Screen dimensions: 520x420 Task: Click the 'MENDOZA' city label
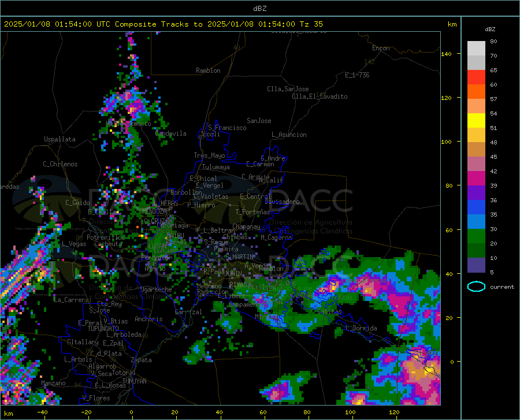(x=154, y=211)
